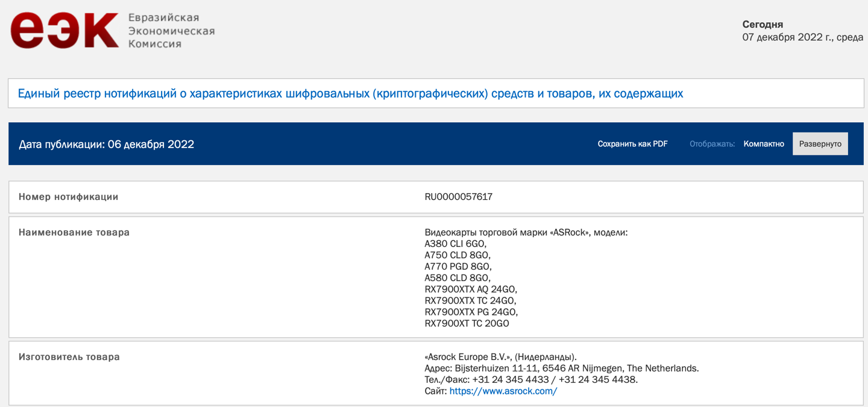Screen dimensions: 868x407
Task: Click the «Asrock Europe B.V.» manufacturer name
Action: (x=467, y=357)
